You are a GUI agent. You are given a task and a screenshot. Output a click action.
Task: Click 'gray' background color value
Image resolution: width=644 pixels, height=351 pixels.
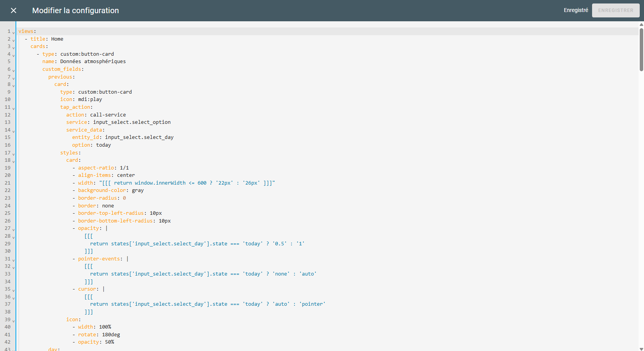[x=138, y=190]
